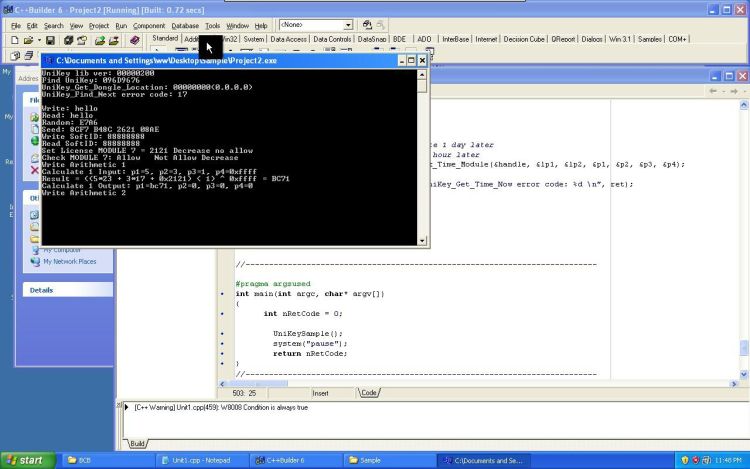Select the Standard component palette tab
The width and height of the screenshot is (750, 469).
click(x=165, y=38)
